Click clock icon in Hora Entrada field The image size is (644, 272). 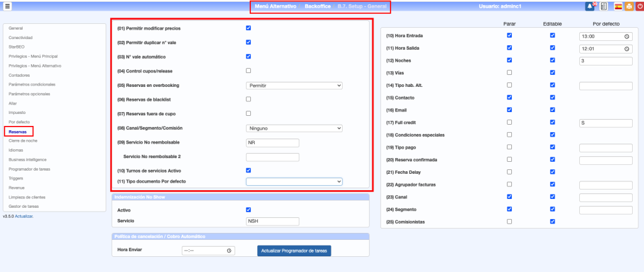pos(626,37)
